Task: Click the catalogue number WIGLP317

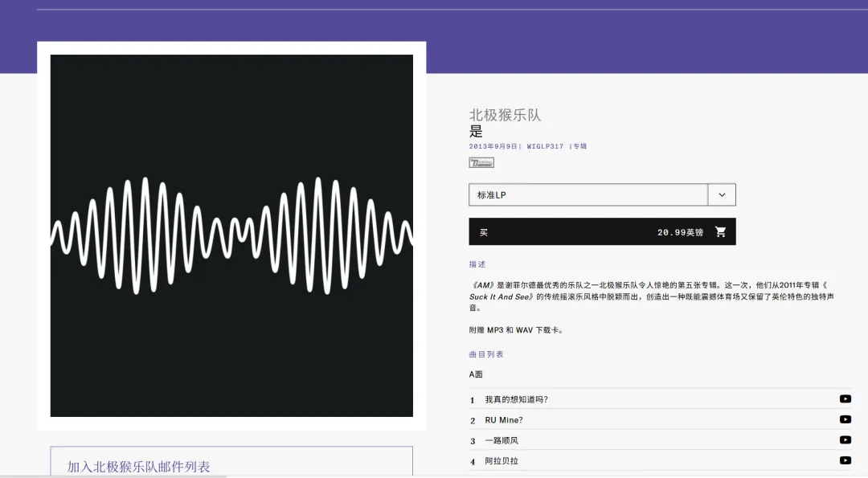Action: click(545, 146)
